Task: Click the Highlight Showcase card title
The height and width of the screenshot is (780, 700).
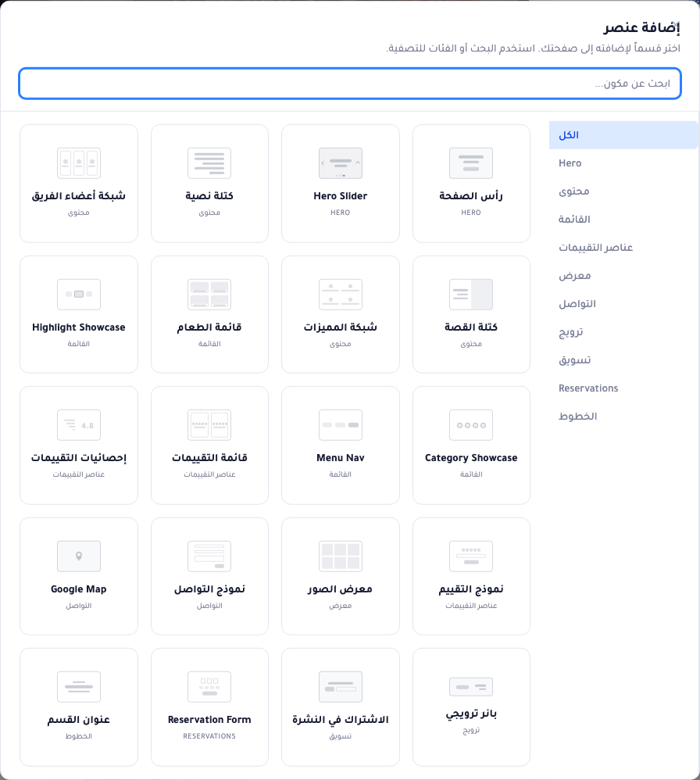Action: [x=79, y=327]
